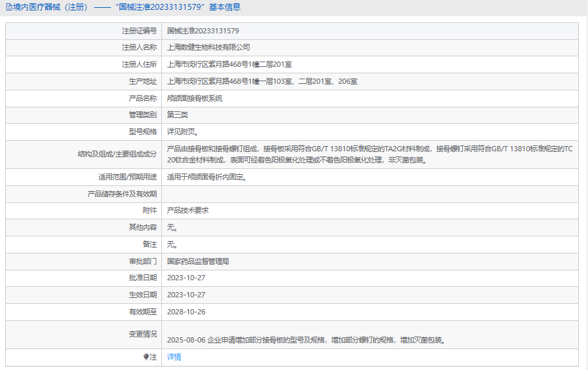
Task: Click the 有效期至 date 2028-10-26
Action: (x=186, y=312)
